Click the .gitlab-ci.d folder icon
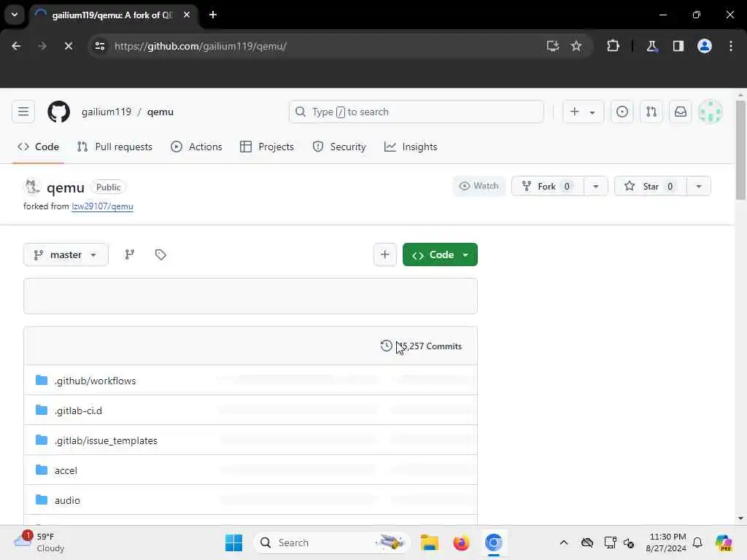The height and width of the screenshot is (560, 747). pyautogui.click(x=42, y=410)
